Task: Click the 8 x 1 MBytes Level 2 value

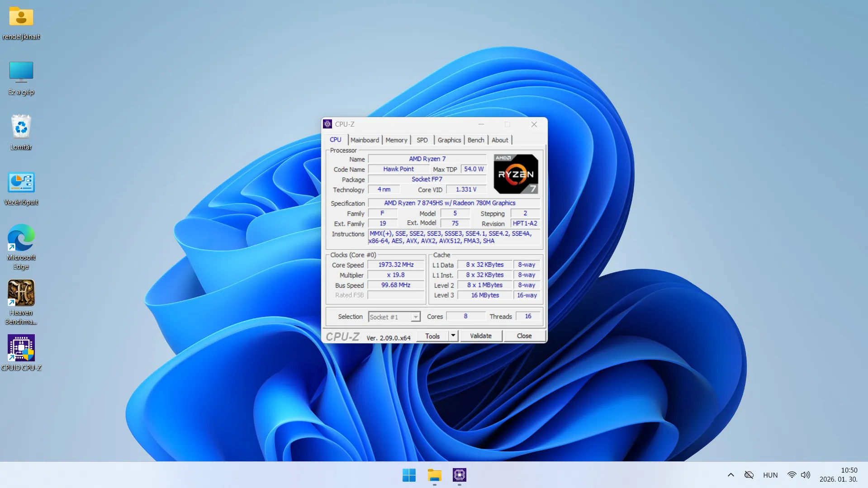Action: click(485, 285)
